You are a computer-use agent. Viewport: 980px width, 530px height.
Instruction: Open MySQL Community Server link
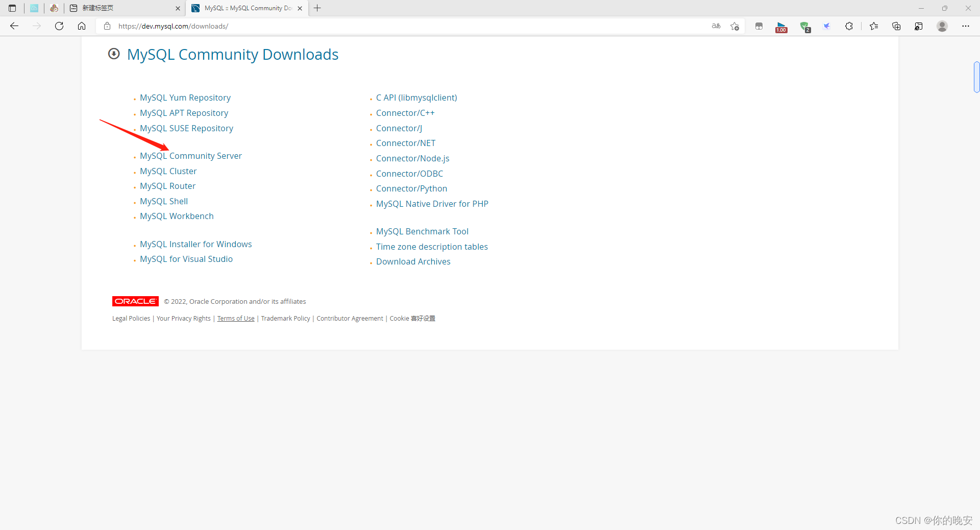(191, 156)
